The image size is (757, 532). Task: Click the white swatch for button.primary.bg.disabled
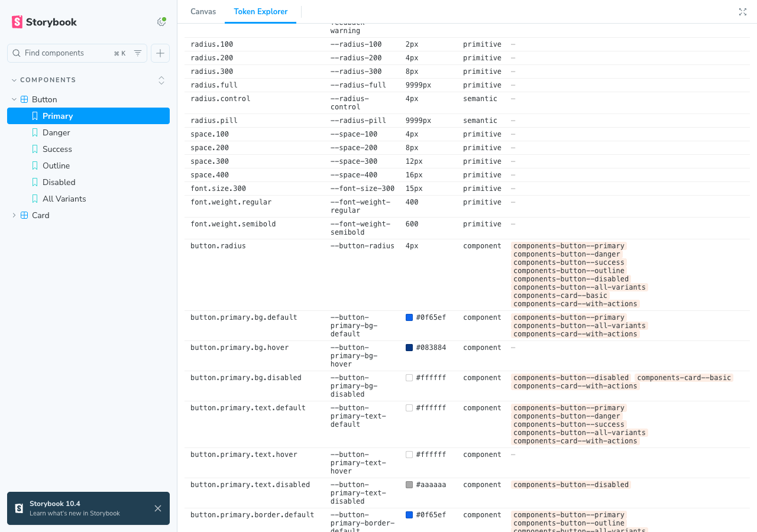(409, 378)
